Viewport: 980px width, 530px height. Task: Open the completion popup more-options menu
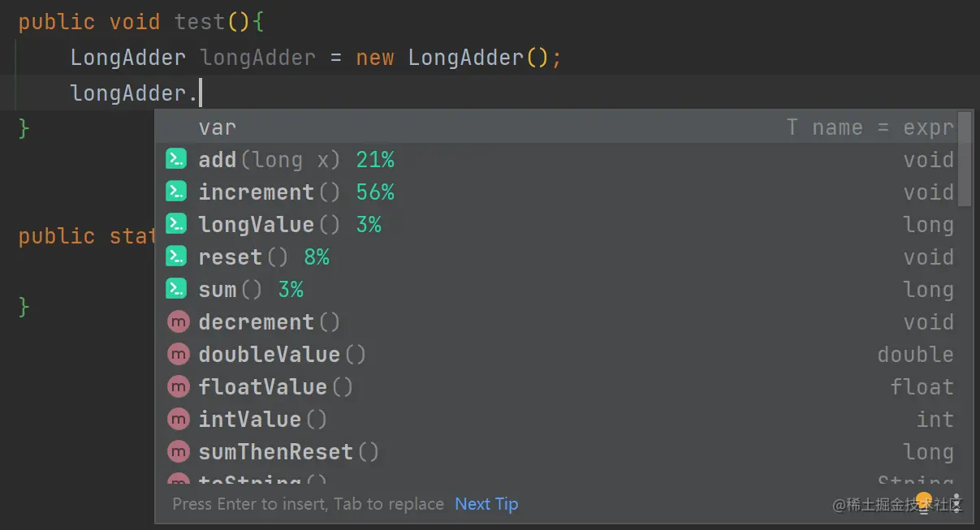(956, 503)
